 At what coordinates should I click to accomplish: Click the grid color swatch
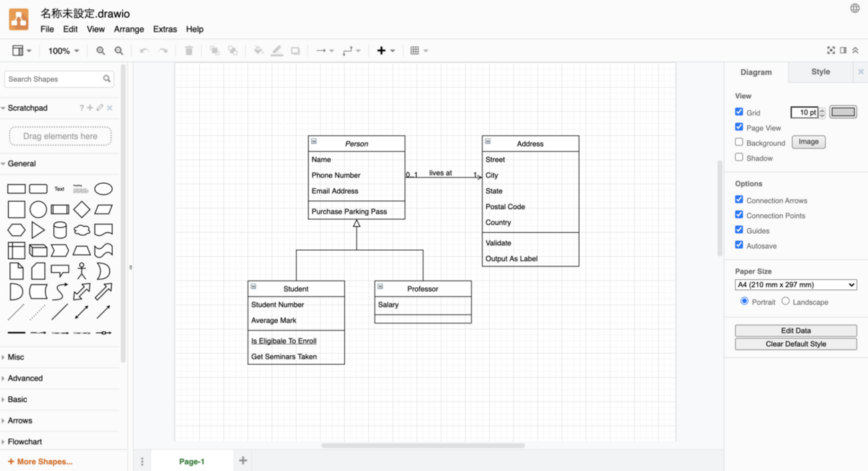point(843,112)
